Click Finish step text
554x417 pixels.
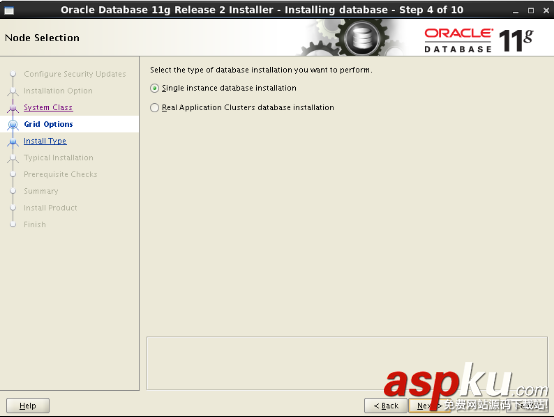point(35,224)
